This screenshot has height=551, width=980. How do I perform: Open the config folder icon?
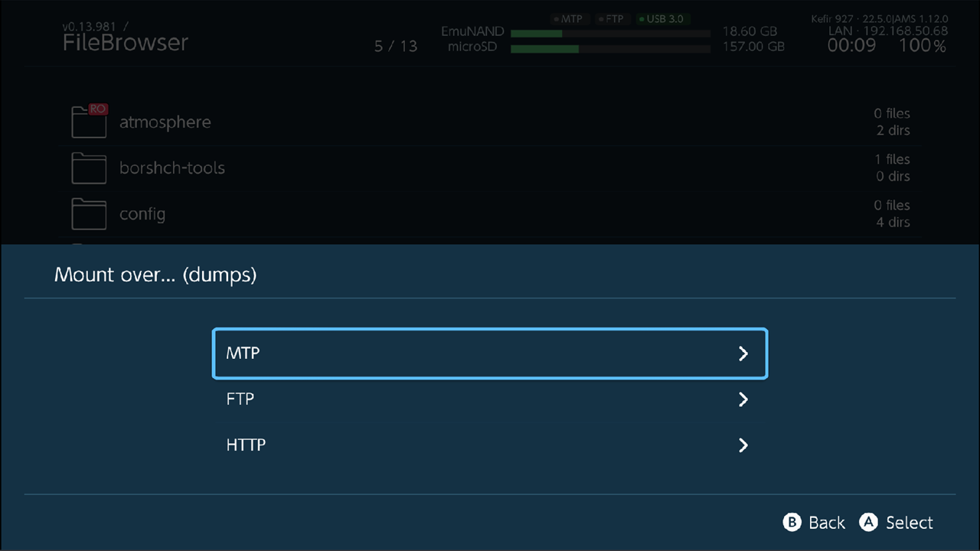pos(89,214)
